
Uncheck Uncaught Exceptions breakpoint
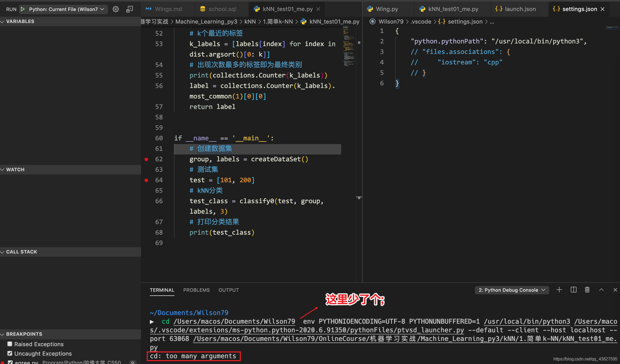10,353
